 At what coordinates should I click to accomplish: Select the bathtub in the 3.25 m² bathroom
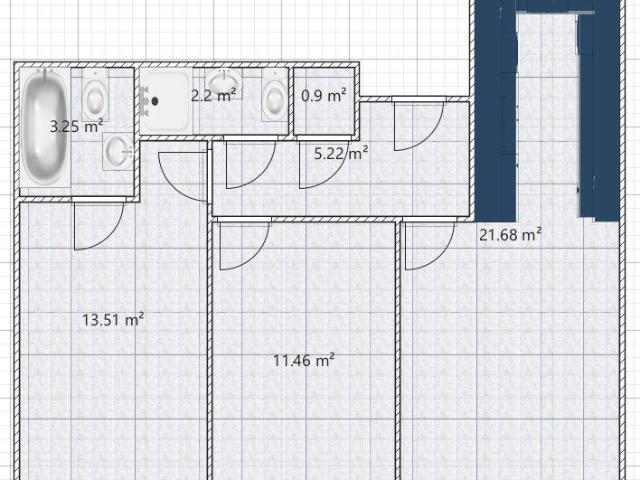(45, 127)
